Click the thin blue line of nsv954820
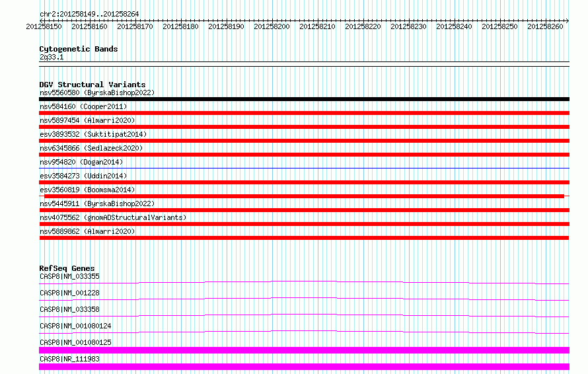 point(304,168)
